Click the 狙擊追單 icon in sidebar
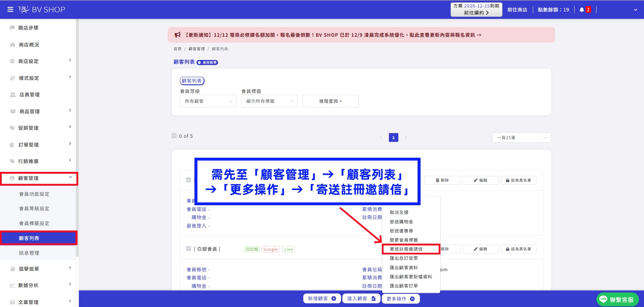The width and height of the screenshot is (644, 307). 13,269
